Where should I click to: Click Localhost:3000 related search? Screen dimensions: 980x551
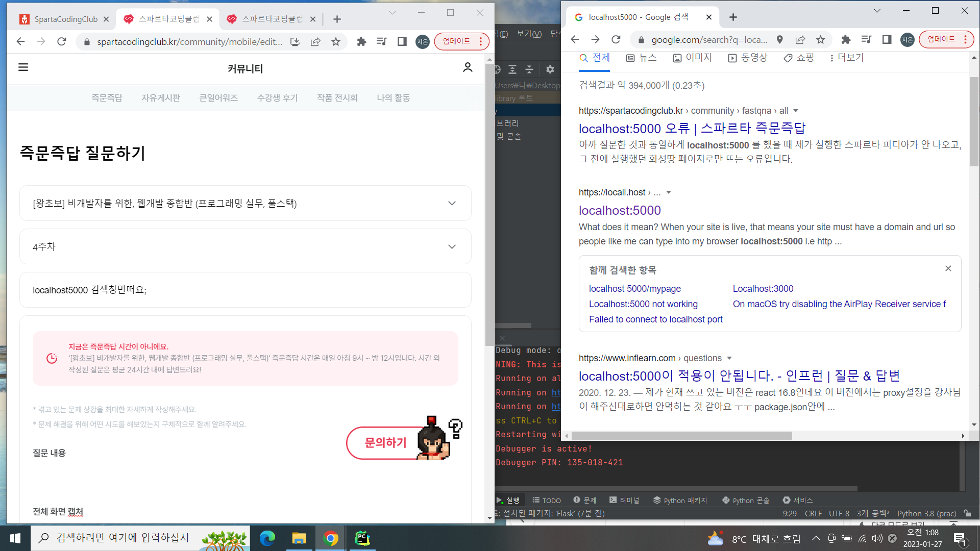pyautogui.click(x=763, y=289)
